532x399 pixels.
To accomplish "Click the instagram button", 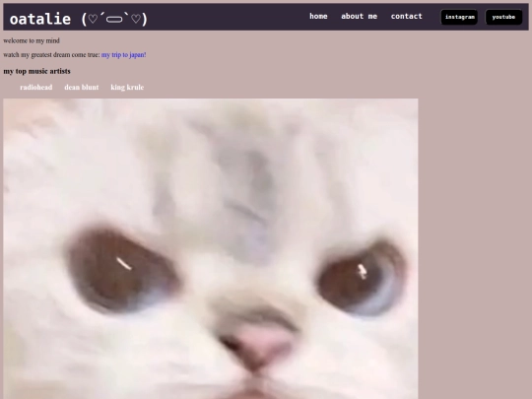I will [459, 17].
